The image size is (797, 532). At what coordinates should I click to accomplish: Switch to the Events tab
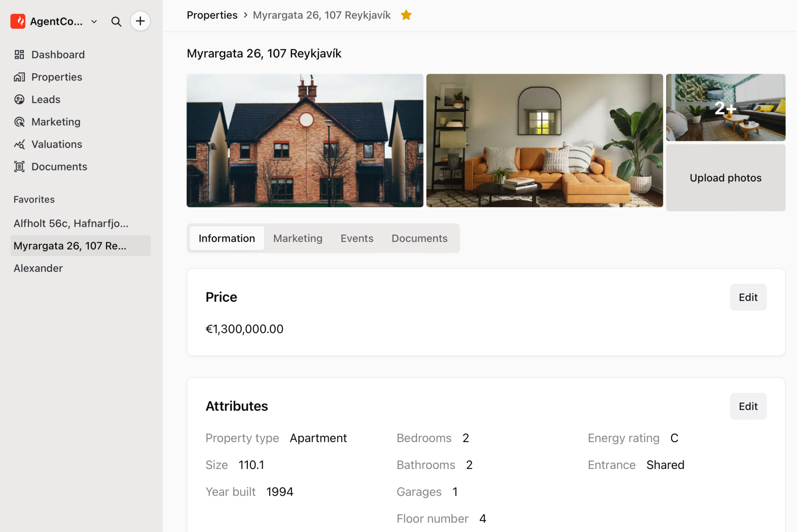[357, 238]
